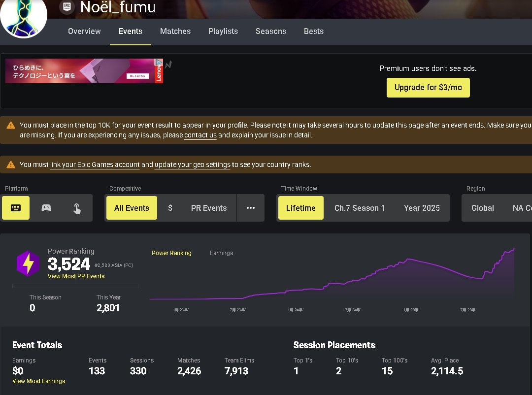
Task: Click the ad choices icon on Lenovo banner
Action: (159, 62)
